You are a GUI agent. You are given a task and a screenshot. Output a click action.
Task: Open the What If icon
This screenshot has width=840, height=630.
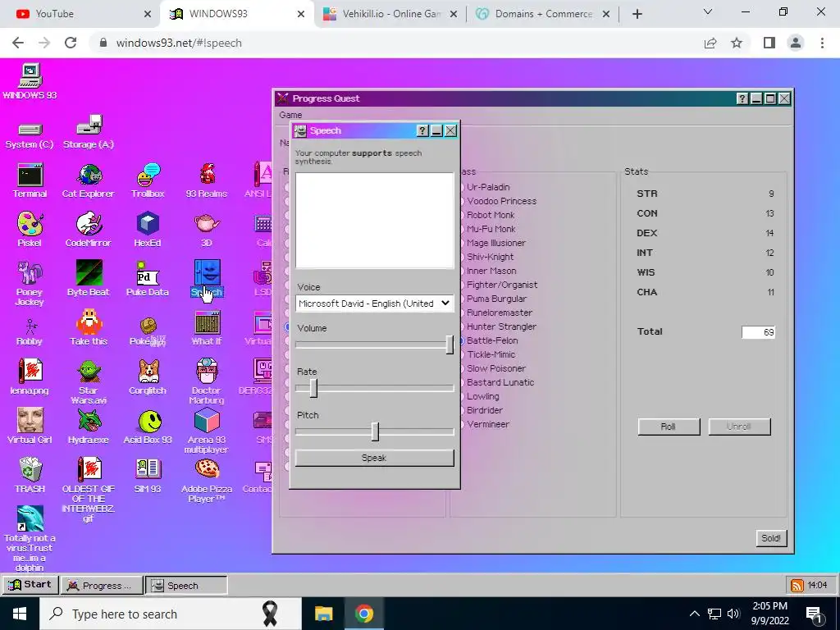(206, 328)
